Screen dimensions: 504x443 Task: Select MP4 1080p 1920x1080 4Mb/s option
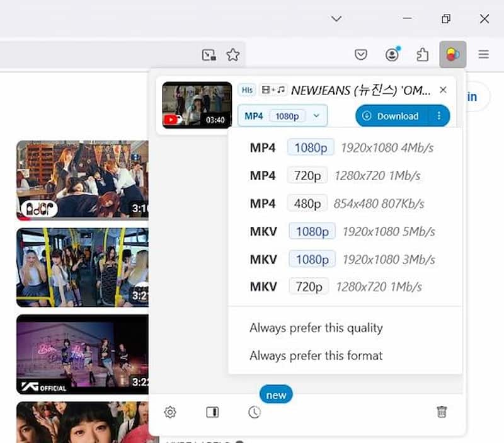tap(345, 147)
